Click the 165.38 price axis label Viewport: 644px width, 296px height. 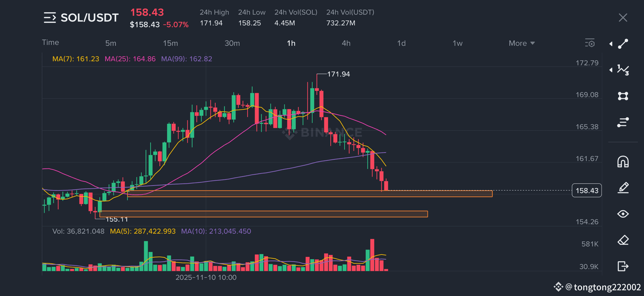pyautogui.click(x=587, y=127)
